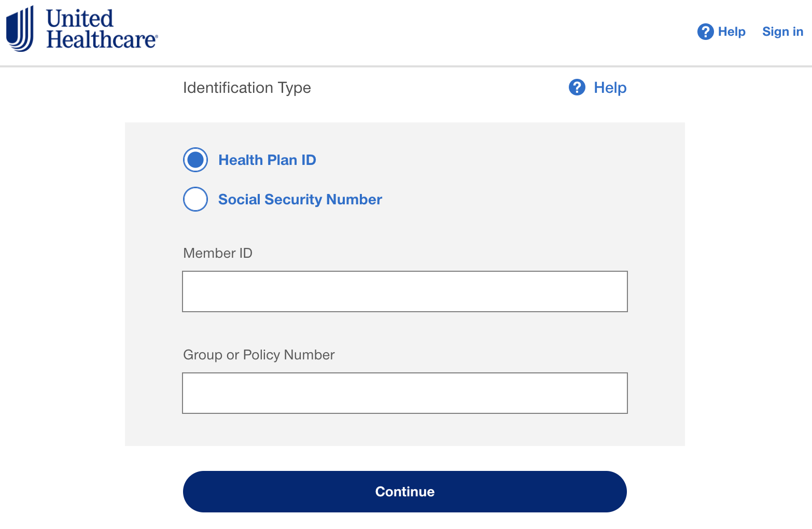Click the word Healthcare in the logo

click(101, 40)
